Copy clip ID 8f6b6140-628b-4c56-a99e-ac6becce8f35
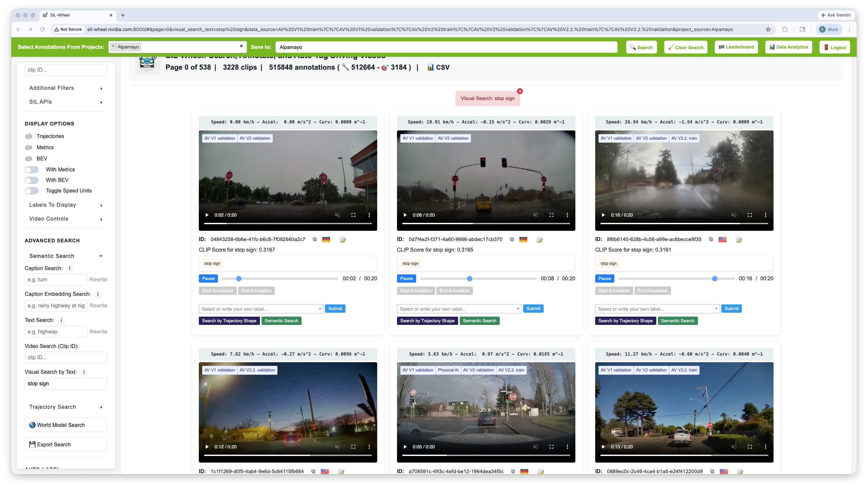 (711, 239)
